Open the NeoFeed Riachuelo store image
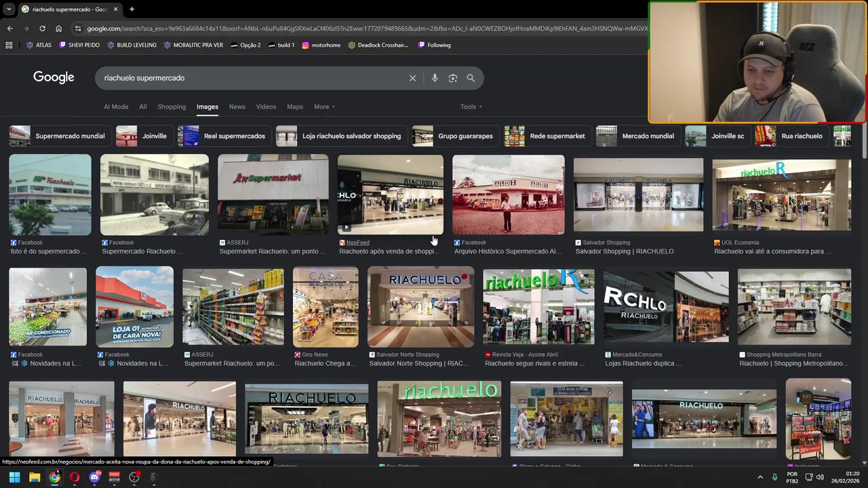 coord(391,195)
